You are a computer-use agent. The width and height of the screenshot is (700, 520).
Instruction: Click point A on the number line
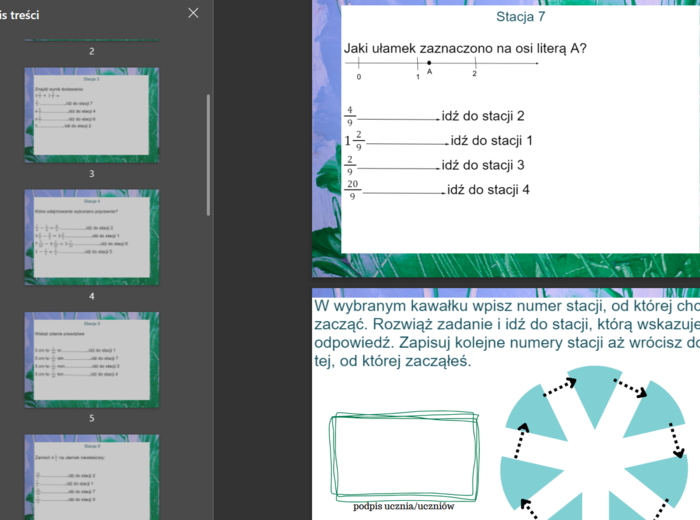(x=429, y=63)
